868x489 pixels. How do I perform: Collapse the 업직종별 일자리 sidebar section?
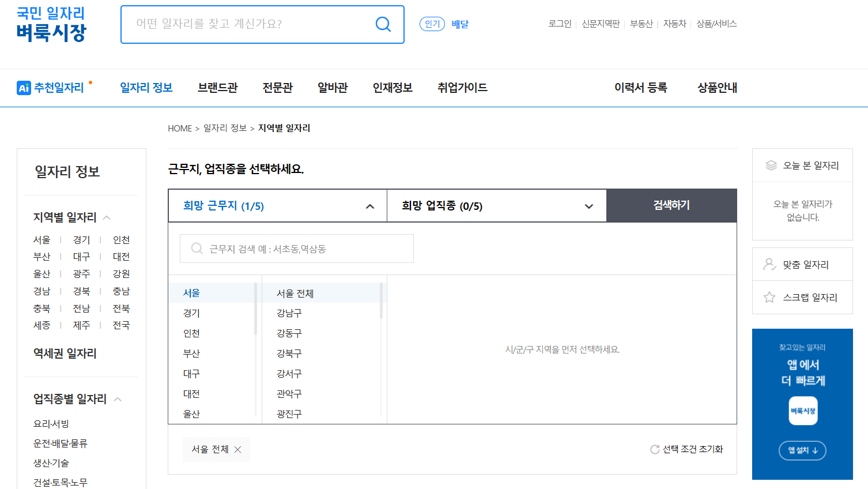pos(119,398)
